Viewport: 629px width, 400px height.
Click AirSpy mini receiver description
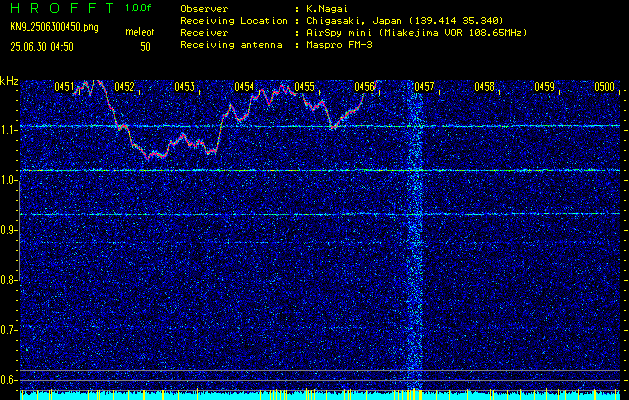416,33
